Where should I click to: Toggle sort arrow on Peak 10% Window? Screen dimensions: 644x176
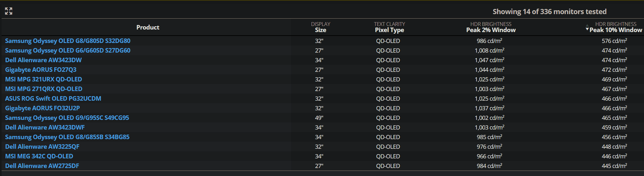click(x=587, y=28)
